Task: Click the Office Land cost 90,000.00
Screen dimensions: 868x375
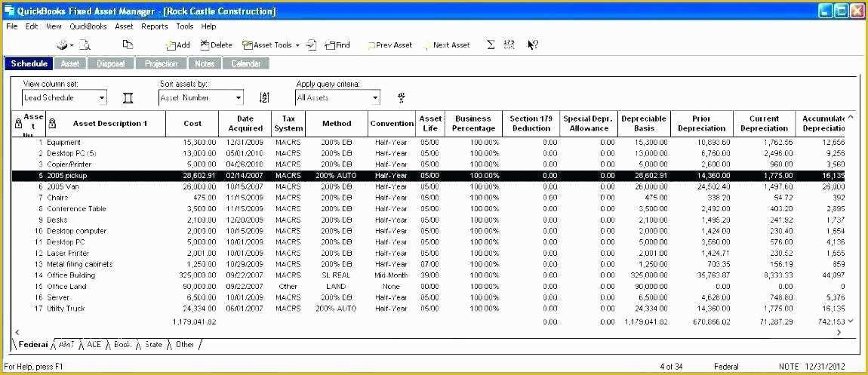Action: click(x=199, y=287)
